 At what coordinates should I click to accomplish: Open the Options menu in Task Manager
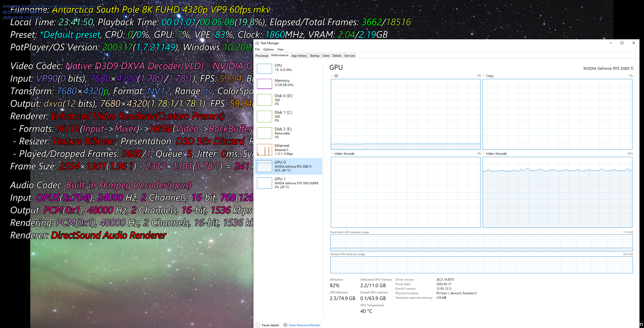pyautogui.click(x=268, y=49)
